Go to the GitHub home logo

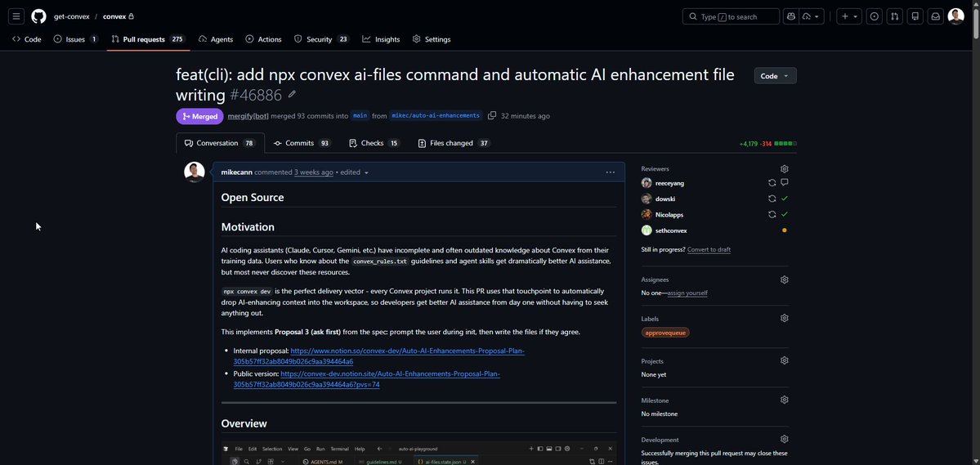click(x=38, y=16)
